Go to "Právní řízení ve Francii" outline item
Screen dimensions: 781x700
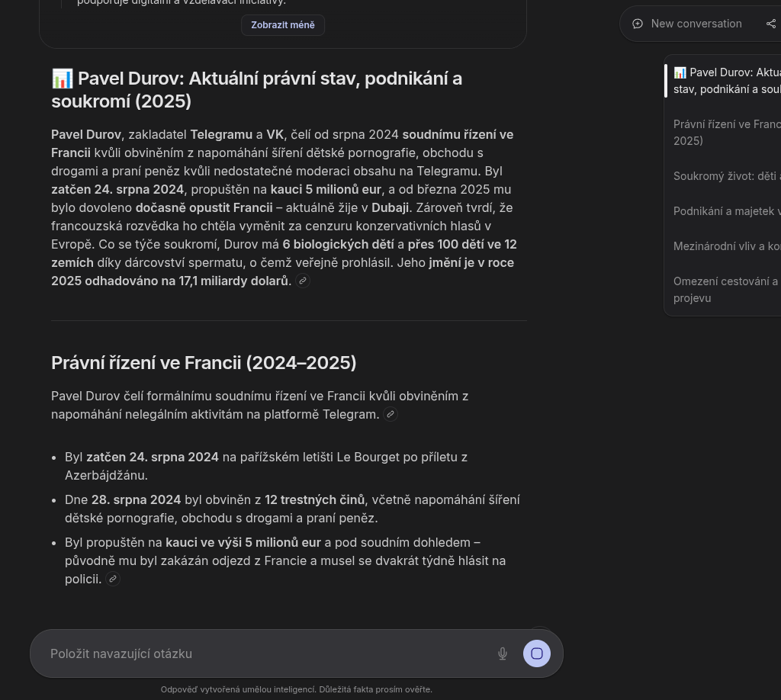(726, 132)
